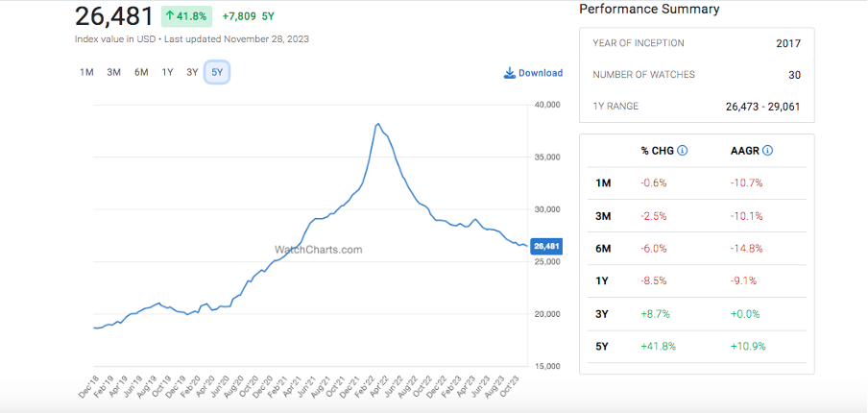Viewport: 868px width, 413px height.
Task: Click the last updated November 28, 2023 text
Action: (237, 39)
